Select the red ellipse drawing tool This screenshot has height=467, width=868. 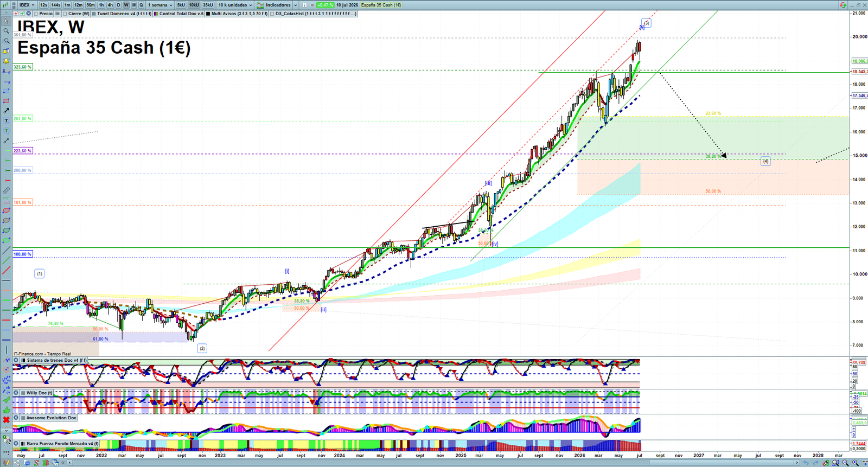(x=6, y=210)
